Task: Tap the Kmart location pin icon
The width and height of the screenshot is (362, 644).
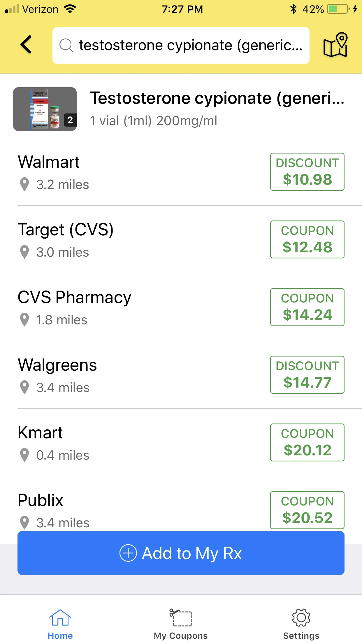Action: point(24,455)
